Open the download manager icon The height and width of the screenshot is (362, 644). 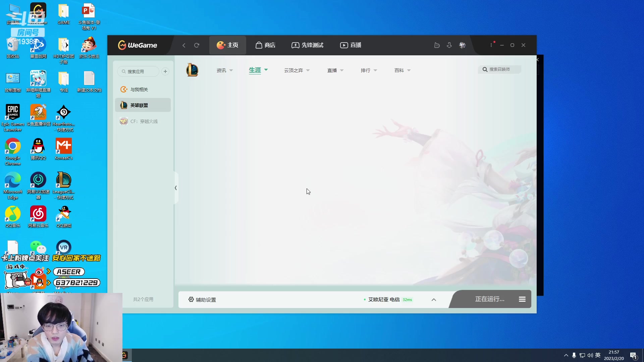(449, 45)
